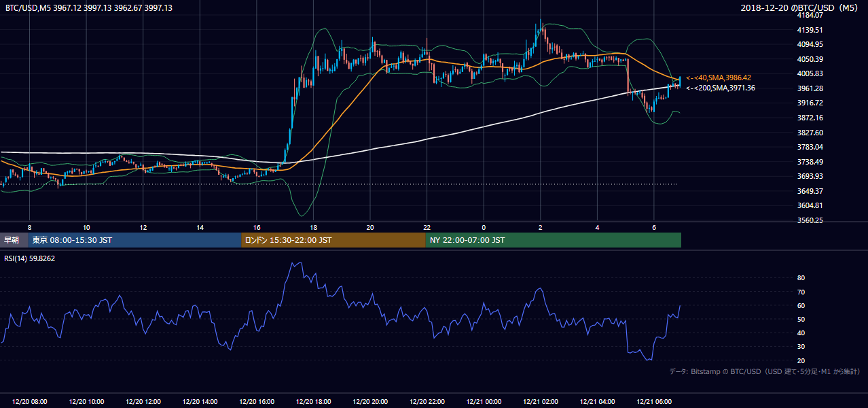Click price axis value 4184.07
The width and height of the screenshot is (868, 408).
[x=810, y=15]
